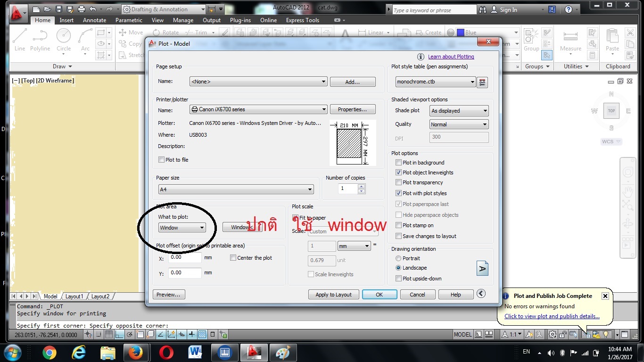Click the toolbar lock icon in status bar

click(x=563, y=335)
